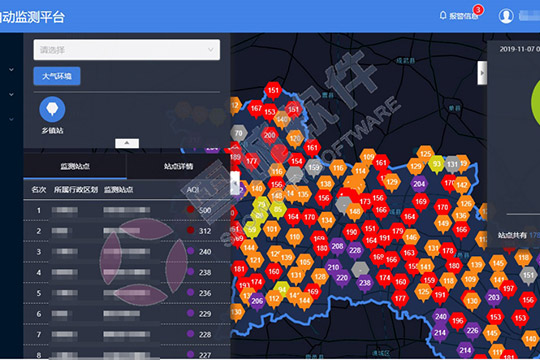Select the orange 146 map marker
Image resolution: width=540 pixels, height=360 pixels.
(x=411, y=238)
